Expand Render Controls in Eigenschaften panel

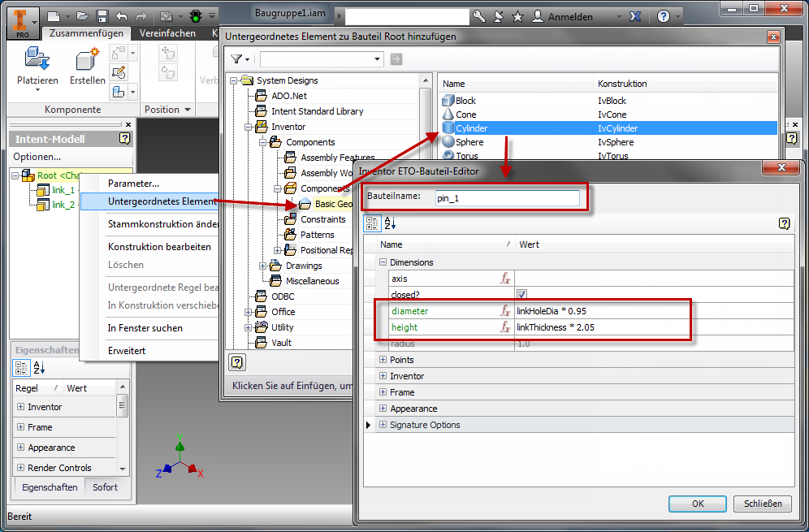click(20, 468)
